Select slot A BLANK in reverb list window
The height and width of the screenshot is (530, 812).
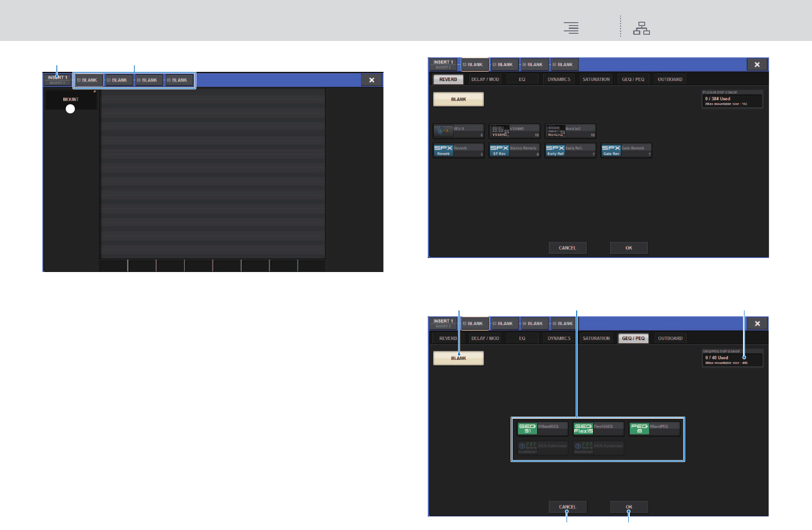pos(475,65)
